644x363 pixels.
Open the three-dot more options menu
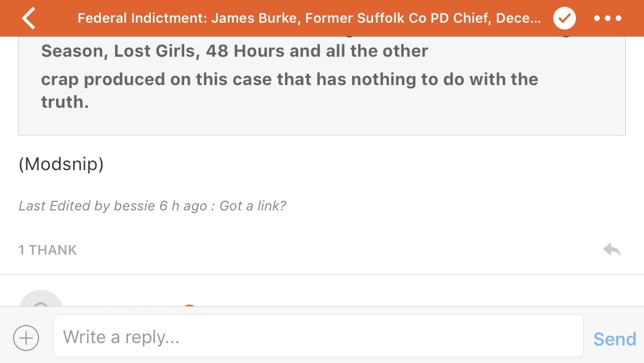608,18
